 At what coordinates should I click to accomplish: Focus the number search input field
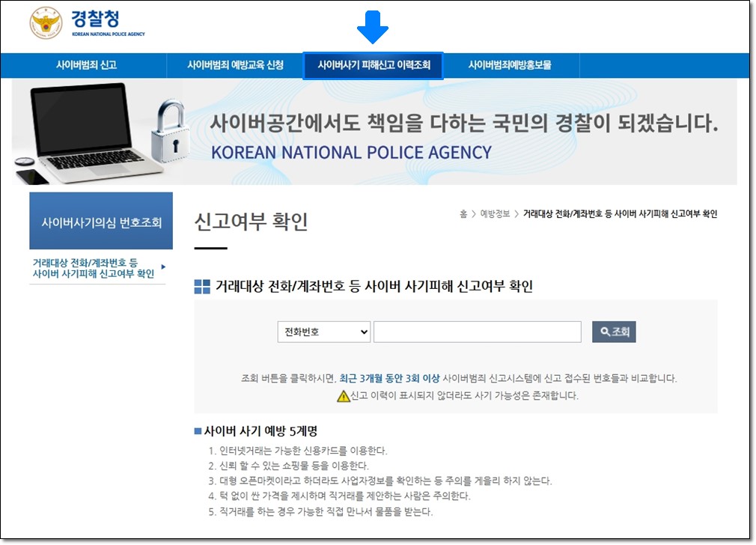[477, 332]
